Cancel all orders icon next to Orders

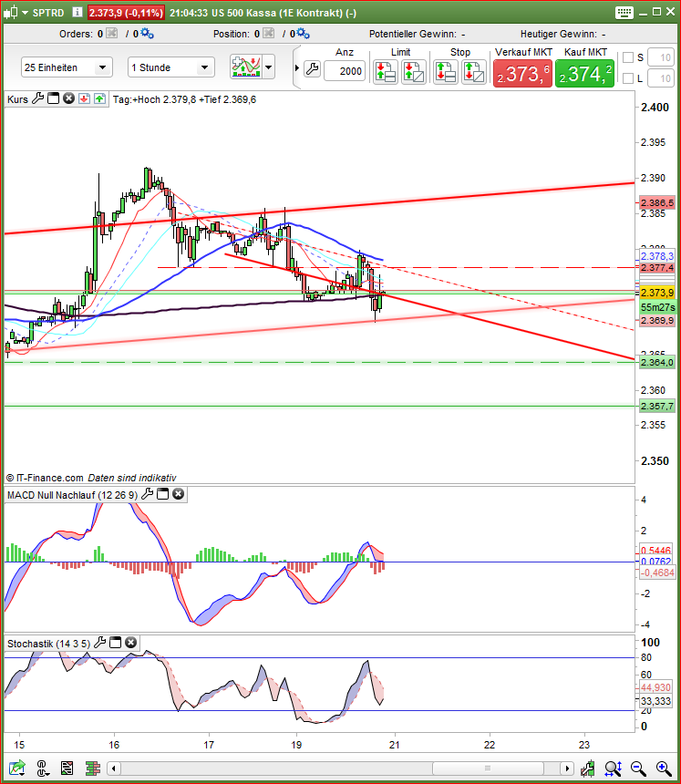pyautogui.click(x=112, y=34)
